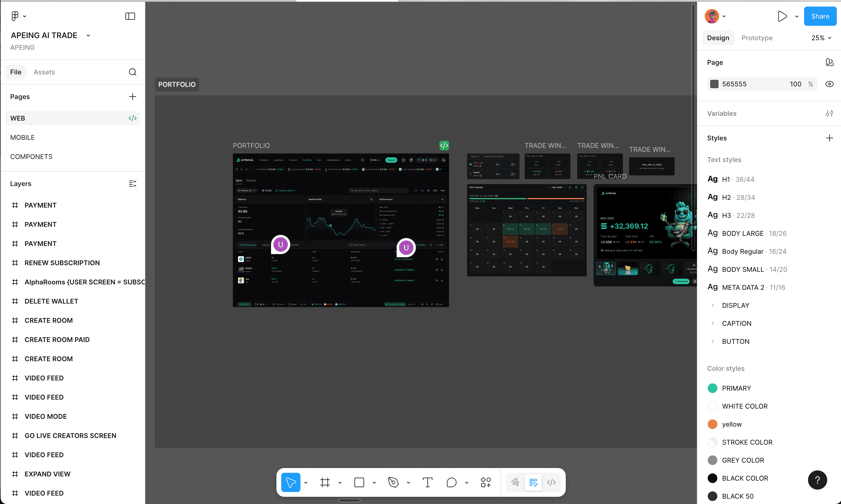Open APEING AI TRADE file name dropdown
841x504 pixels.
(x=88, y=35)
